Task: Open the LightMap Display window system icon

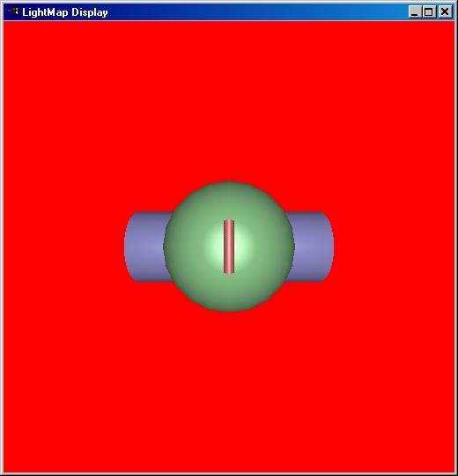Action: click(11, 11)
